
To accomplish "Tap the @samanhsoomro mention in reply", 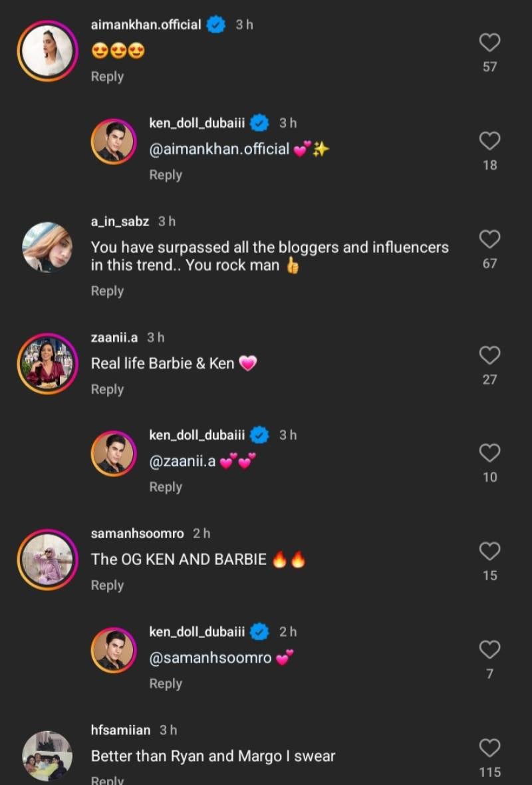I will coord(210,658).
